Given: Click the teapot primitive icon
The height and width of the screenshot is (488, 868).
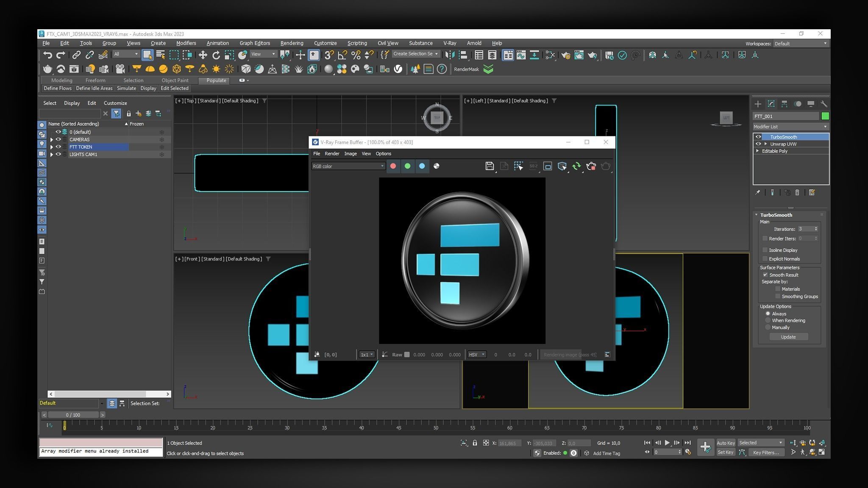Looking at the screenshot, I should [47, 69].
